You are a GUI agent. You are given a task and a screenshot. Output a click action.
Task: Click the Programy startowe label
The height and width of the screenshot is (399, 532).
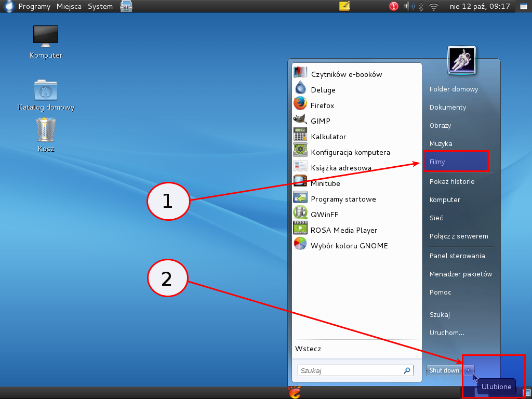[x=343, y=199]
